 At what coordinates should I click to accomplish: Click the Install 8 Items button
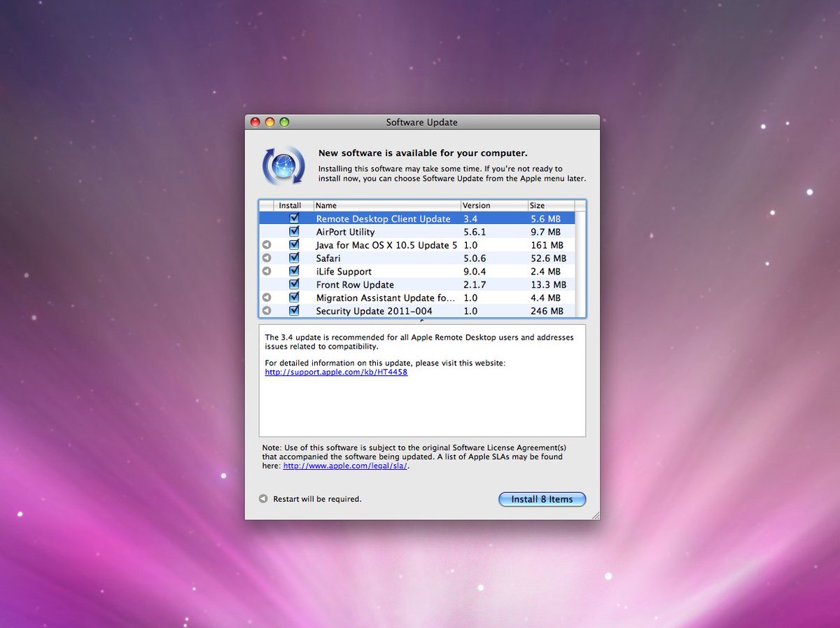[542, 499]
